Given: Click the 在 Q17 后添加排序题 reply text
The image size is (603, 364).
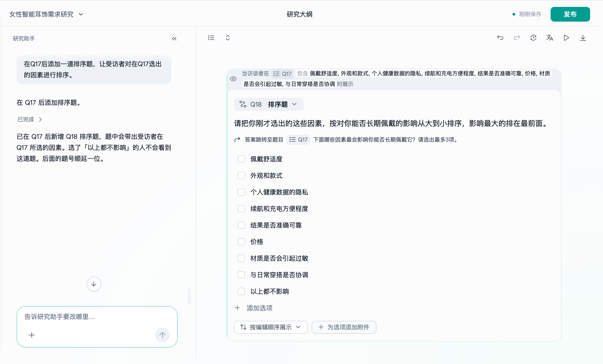Looking at the screenshot, I should [49, 102].
